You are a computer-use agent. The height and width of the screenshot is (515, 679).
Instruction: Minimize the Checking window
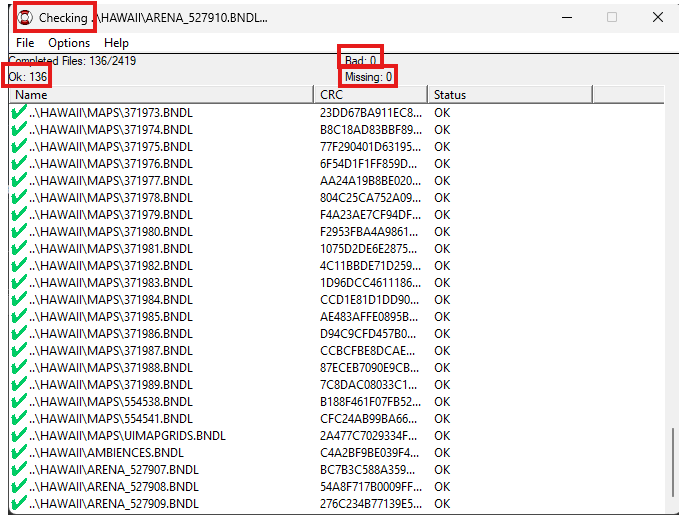(x=567, y=17)
